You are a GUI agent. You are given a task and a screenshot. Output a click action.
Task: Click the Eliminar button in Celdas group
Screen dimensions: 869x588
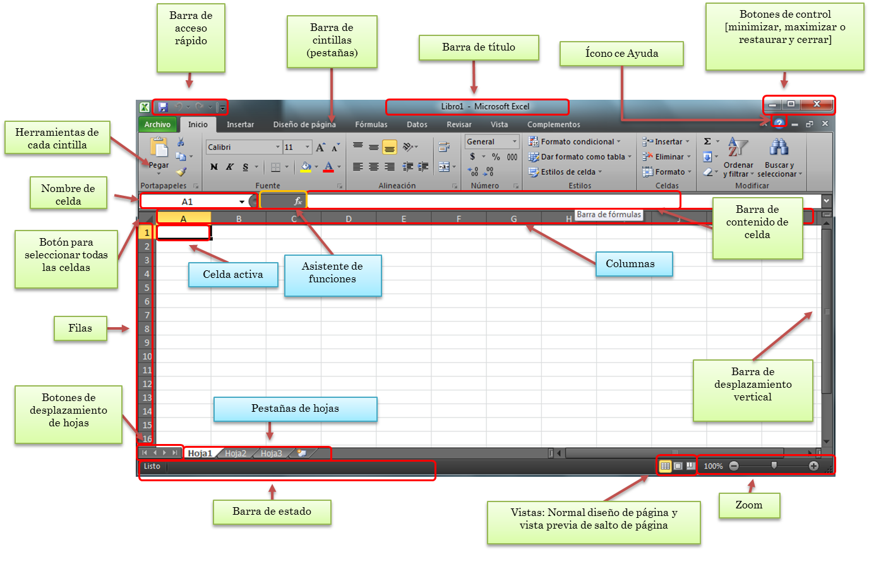664,156
